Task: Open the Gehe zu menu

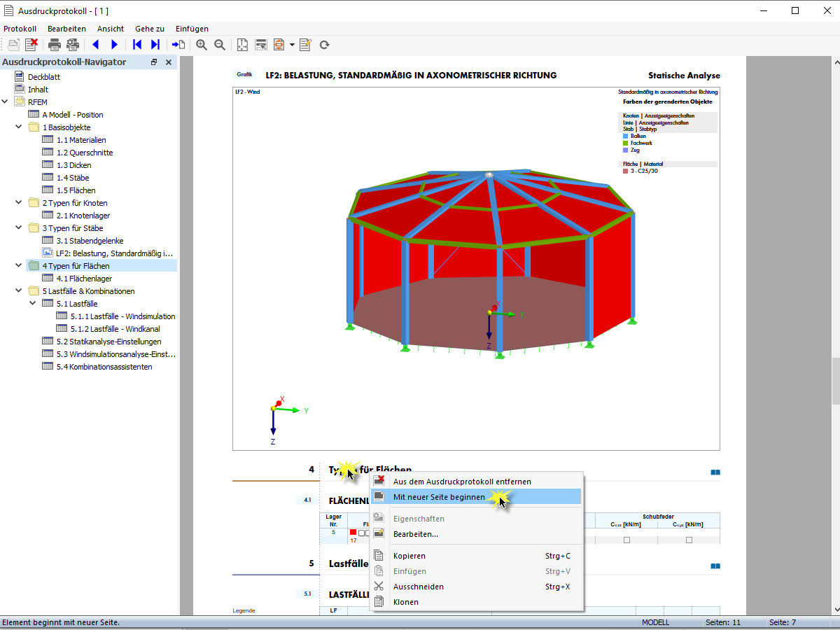Action: pos(150,29)
